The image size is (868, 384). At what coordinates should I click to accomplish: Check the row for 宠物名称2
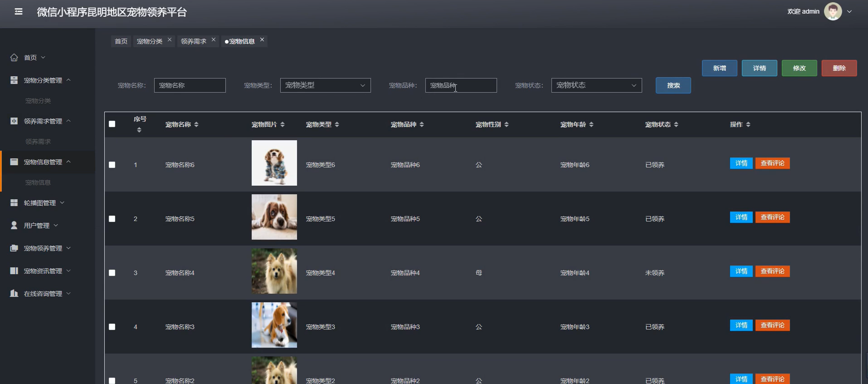112,381
